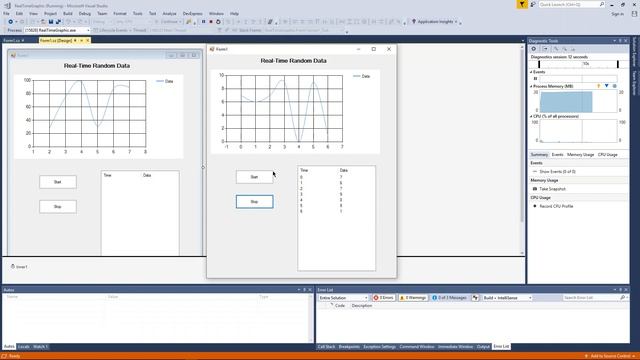The height and width of the screenshot is (360, 640).
Task: Click the Time column header in running form list
Action: tap(304, 170)
